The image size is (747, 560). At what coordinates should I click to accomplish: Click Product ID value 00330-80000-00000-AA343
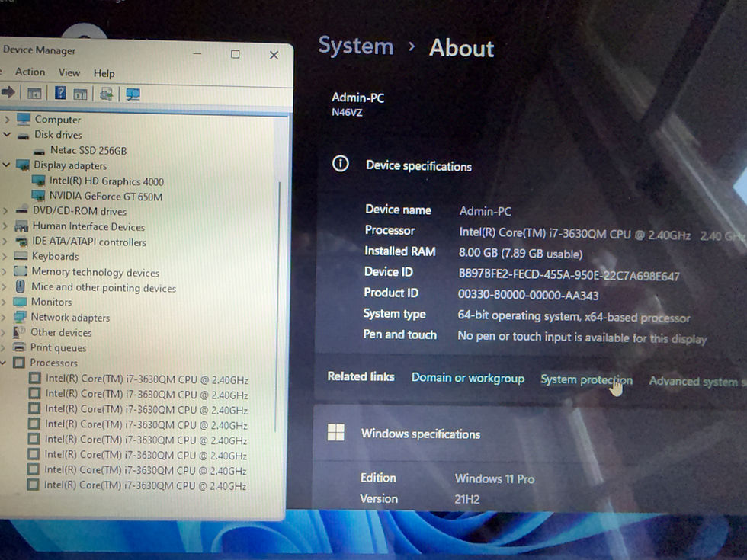pos(527,296)
